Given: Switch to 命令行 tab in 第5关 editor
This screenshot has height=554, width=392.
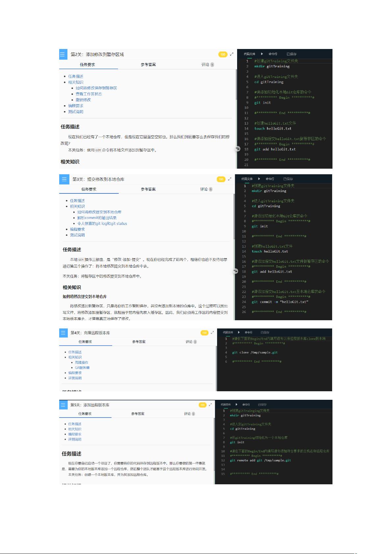Looking at the screenshot, I should (246, 405).
